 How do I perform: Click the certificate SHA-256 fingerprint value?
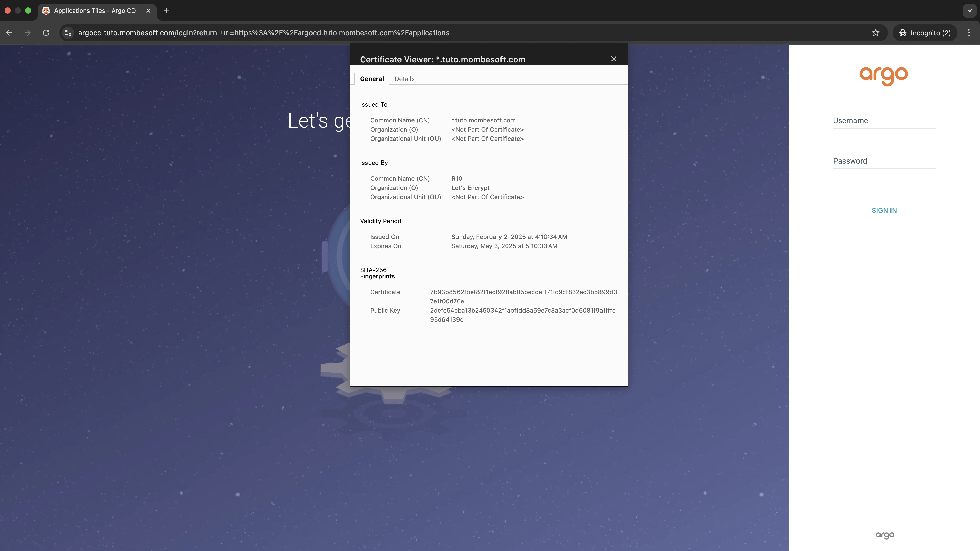[523, 296]
